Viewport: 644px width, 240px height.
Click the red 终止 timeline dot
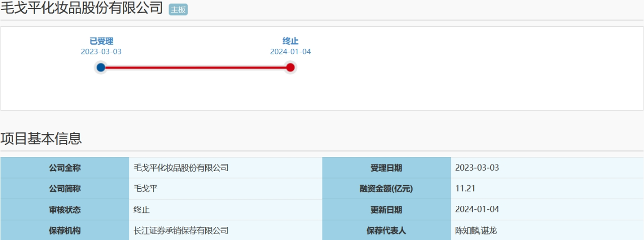pos(290,67)
